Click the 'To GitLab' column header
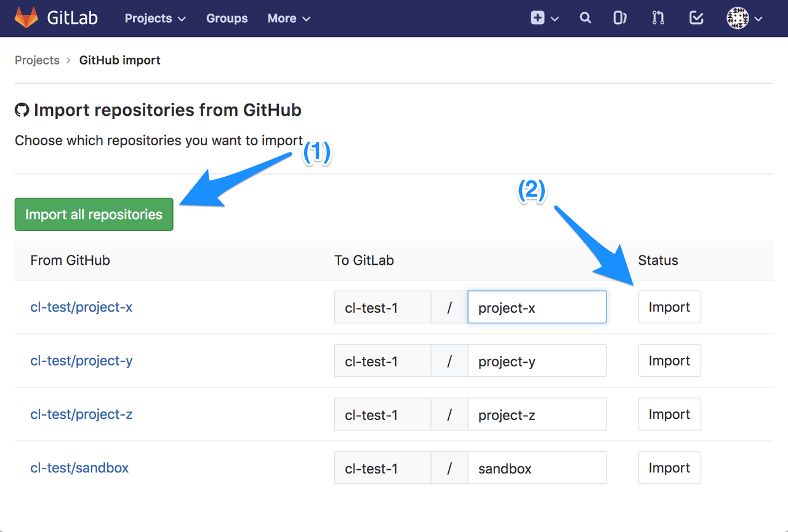Viewport: 788px width, 532px height. [364, 260]
